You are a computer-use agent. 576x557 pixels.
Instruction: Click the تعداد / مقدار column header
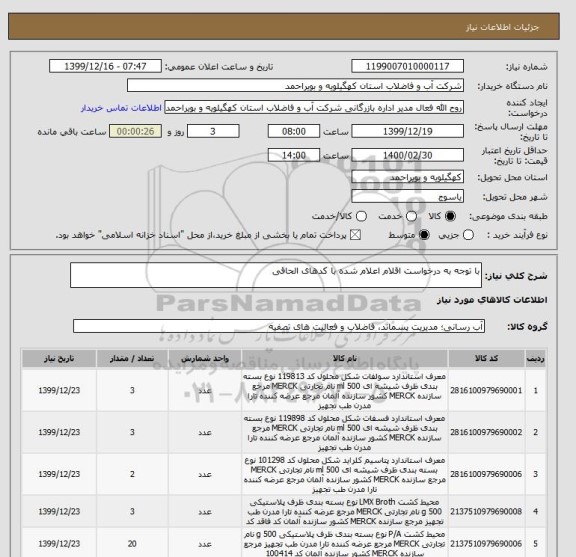(x=132, y=359)
